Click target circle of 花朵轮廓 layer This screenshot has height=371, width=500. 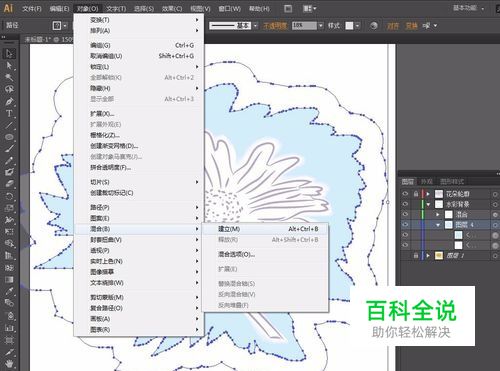(495, 194)
